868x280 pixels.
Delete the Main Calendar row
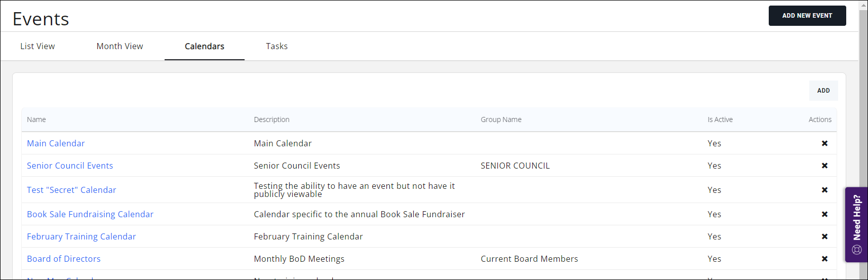pyautogui.click(x=824, y=143)
